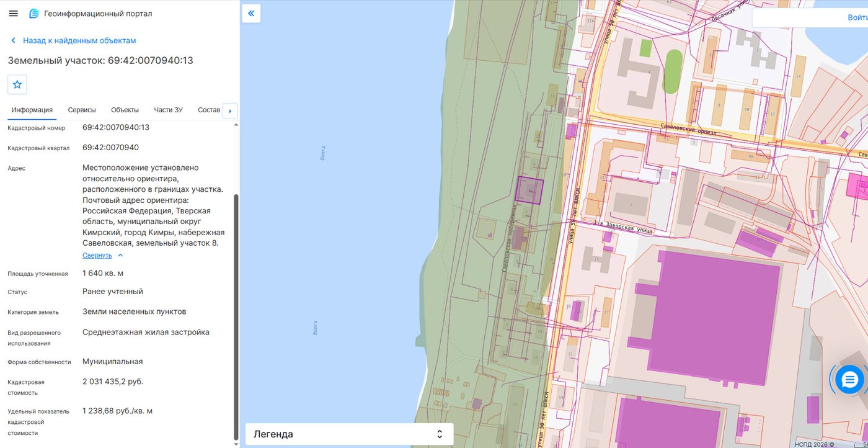Open the chat support bubble
Image resolution: width=868 pixels, height=448 pixels.
(x=849, y=379)
